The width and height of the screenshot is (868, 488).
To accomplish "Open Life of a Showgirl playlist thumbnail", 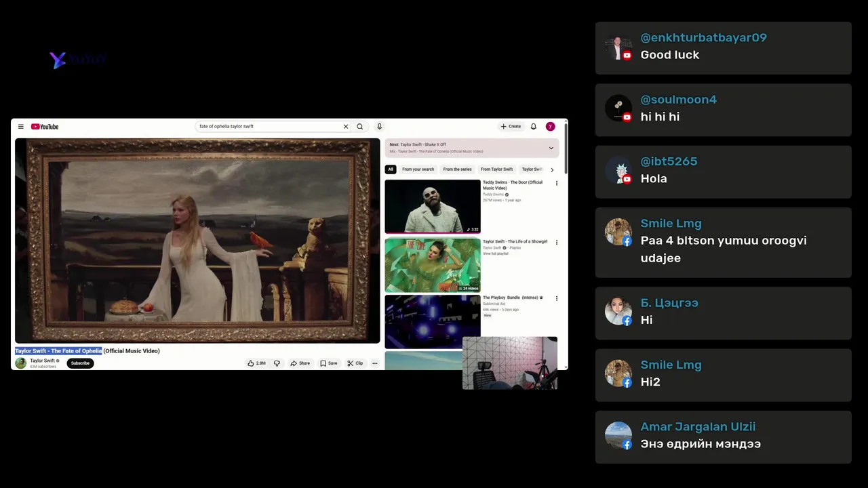I will pyautogui.click(x=433, y=265).
